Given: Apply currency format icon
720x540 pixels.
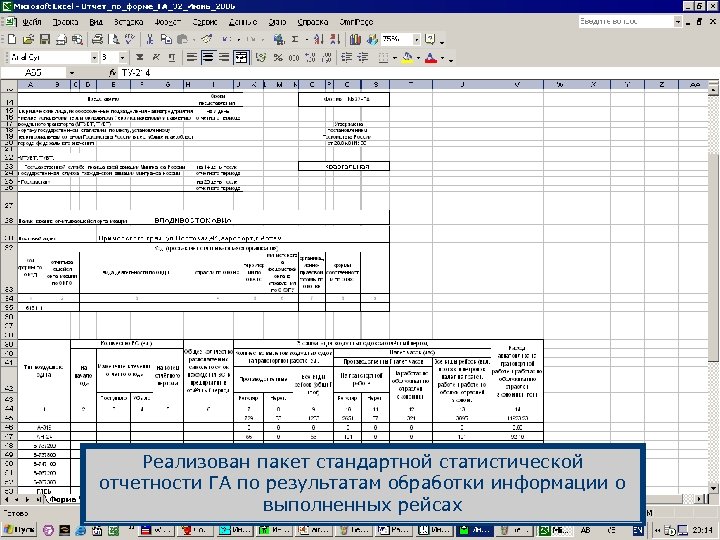Looking at the screenshot, I should point(261,57).
